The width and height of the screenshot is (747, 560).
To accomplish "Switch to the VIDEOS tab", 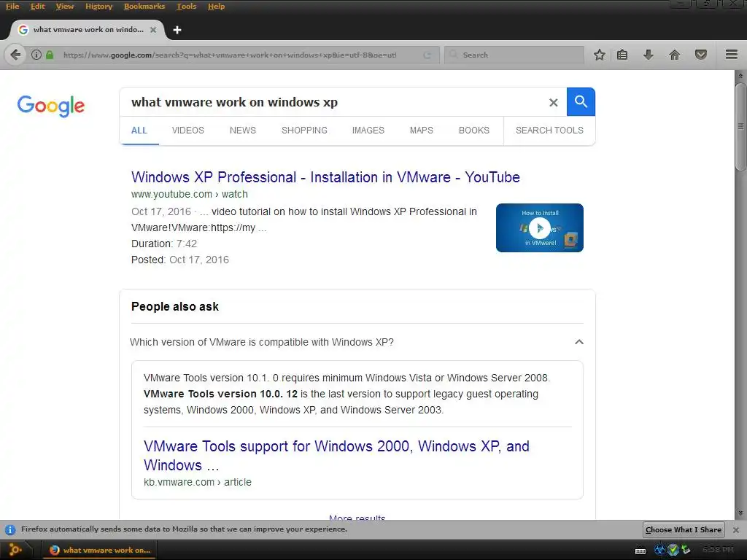I will pos(187,131).
